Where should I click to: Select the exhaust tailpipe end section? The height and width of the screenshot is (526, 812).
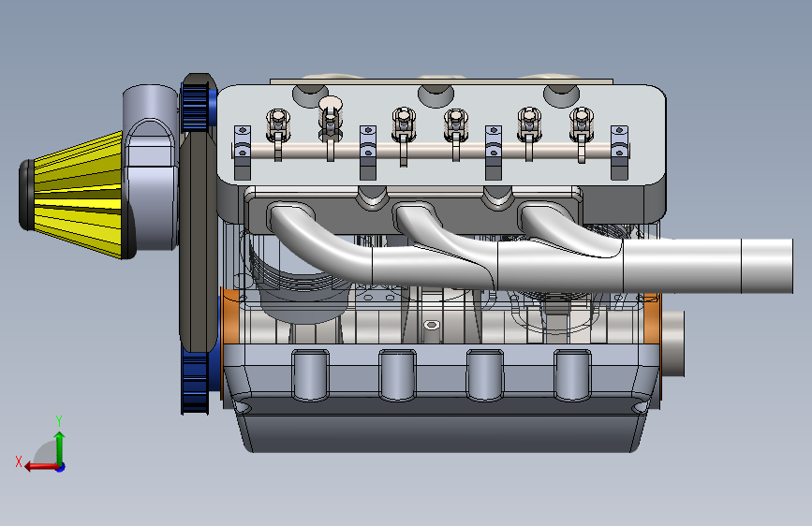pos(767,266)
